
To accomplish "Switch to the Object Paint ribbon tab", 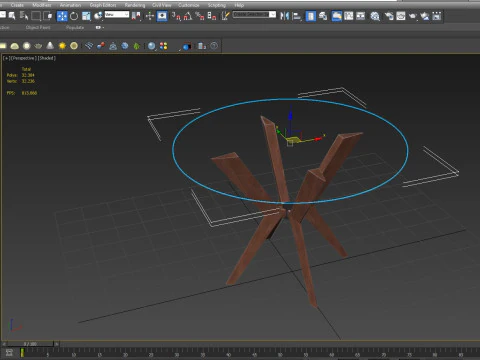I will tap(38, 27).
